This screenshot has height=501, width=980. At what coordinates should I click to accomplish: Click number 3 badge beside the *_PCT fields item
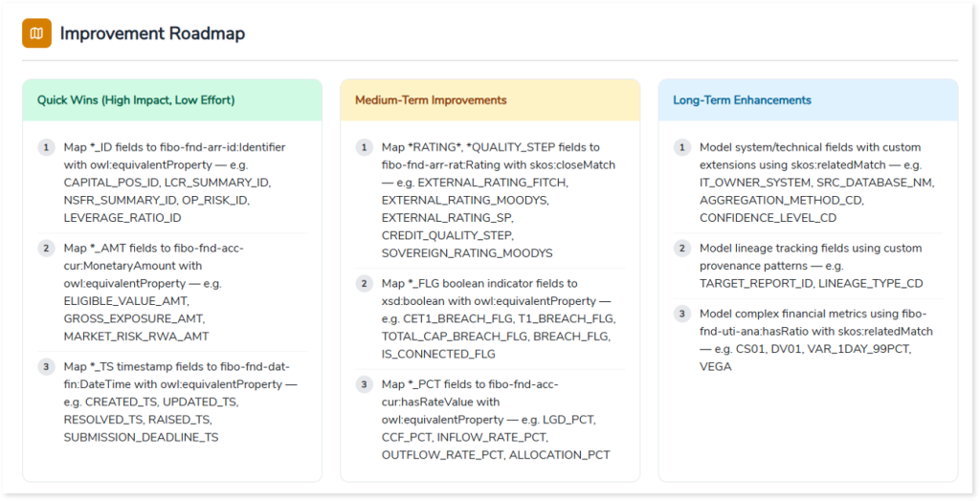[364, 384]
